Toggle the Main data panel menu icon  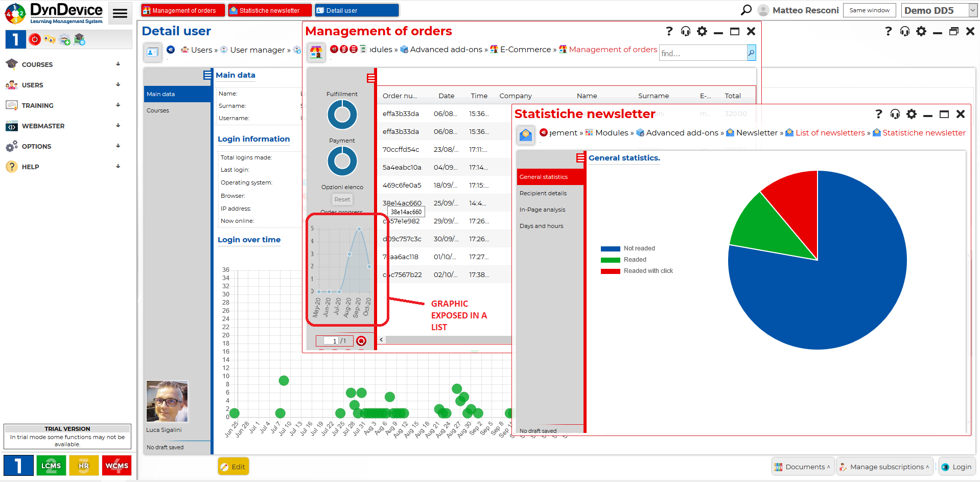point(207,75)
